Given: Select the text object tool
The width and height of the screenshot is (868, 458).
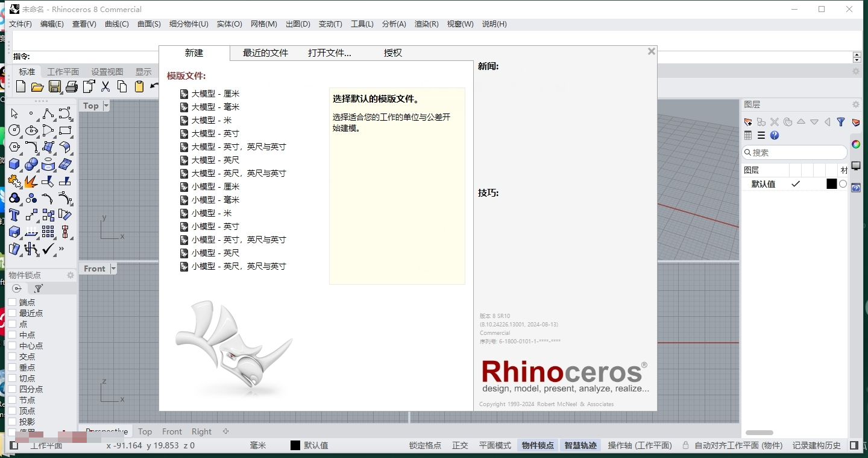Looking at the screenshot, I should tap(13, 215).
